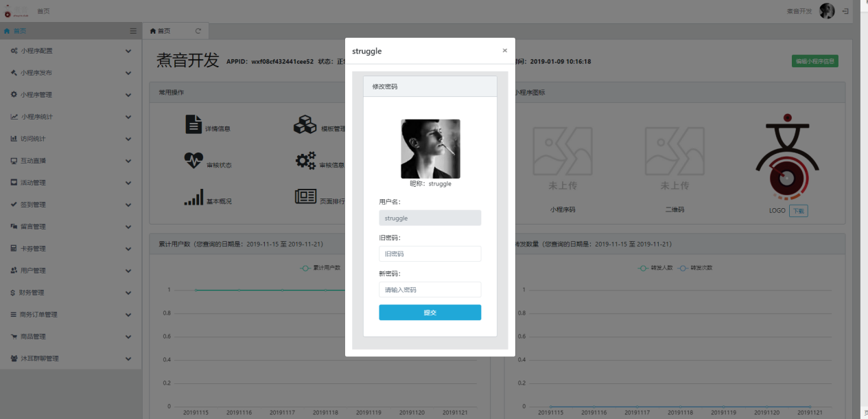
Task: Click the blue 提交 submit button
Action: tap(430, 313)
